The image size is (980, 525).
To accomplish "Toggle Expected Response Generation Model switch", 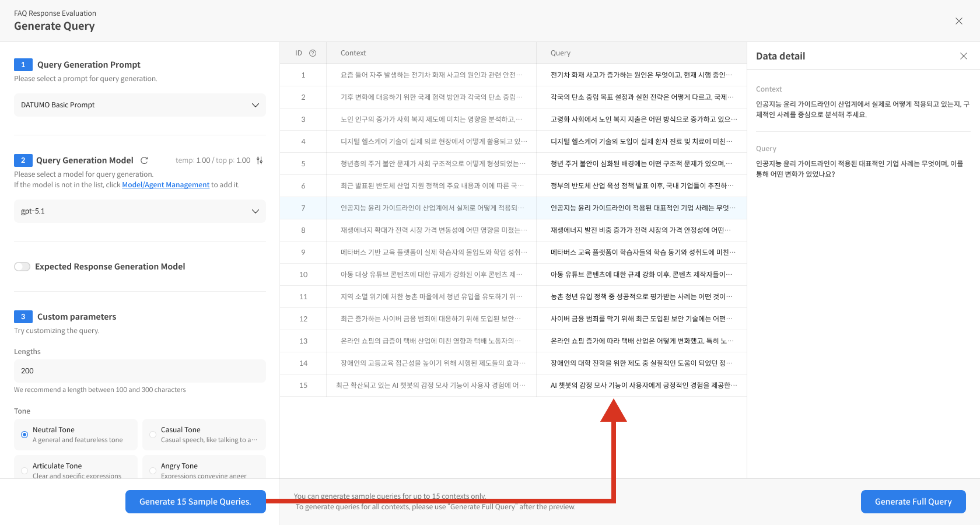I will 22,267.
